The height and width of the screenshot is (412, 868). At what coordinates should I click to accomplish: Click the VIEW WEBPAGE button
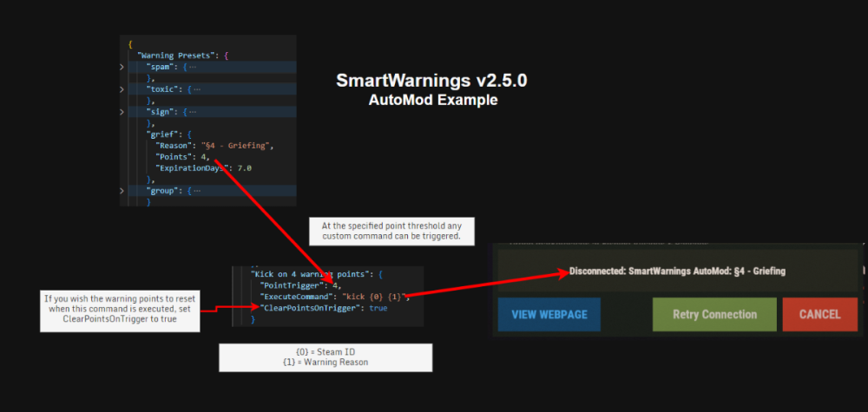coord(549,314)
